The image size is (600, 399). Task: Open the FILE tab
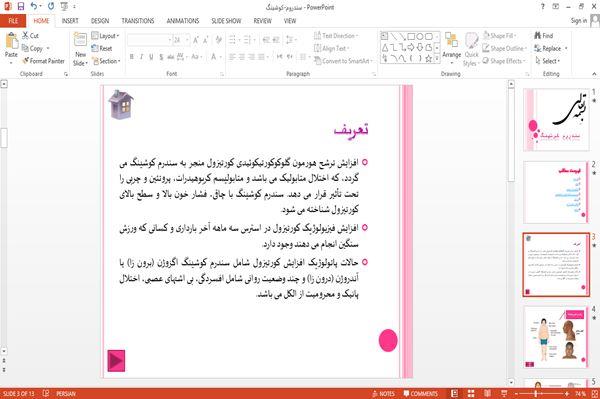point(13,21)
